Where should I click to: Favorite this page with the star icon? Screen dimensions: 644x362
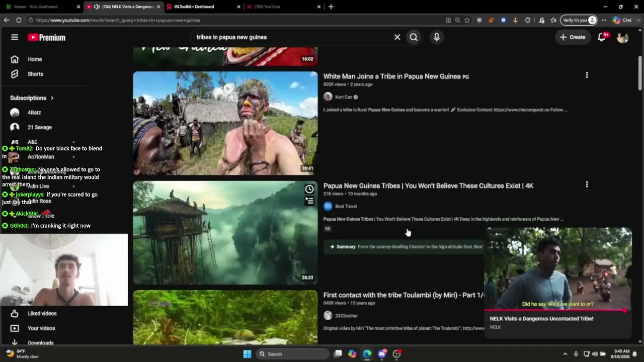[467, 20]
